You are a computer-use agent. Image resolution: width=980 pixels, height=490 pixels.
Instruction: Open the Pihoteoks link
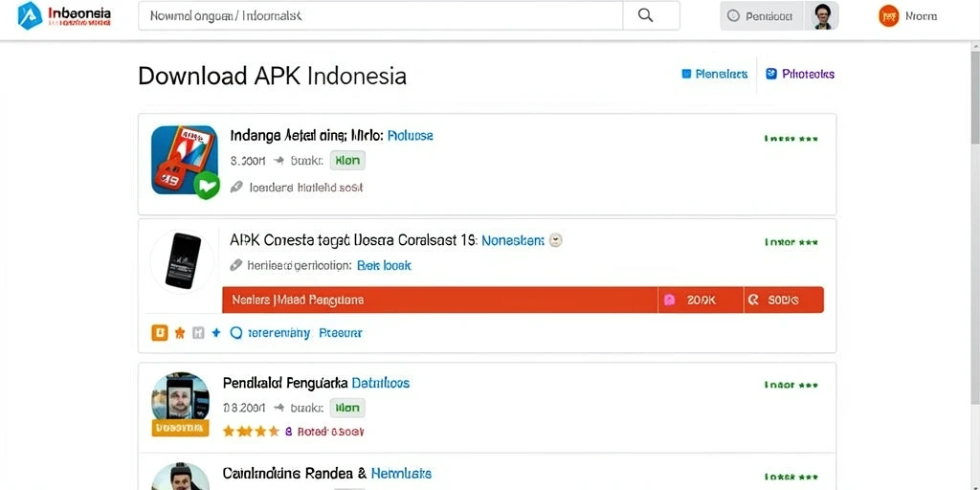point(800,74)
